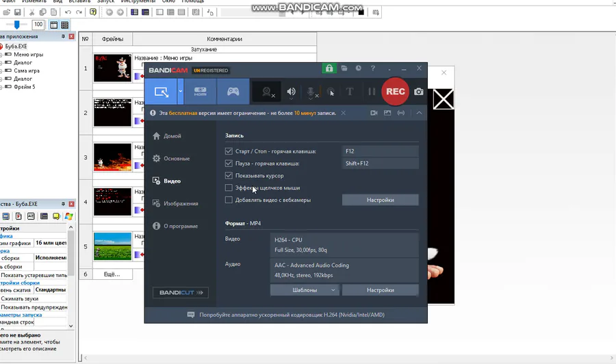Open the Видео settings section
The image size is (616, 364).
point(166,181)
